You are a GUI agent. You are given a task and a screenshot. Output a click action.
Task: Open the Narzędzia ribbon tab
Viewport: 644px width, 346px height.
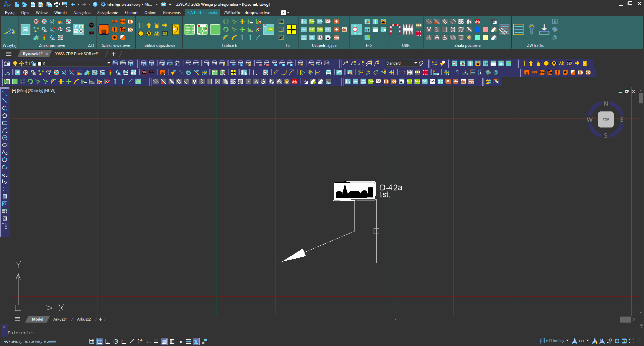(82, 13)
